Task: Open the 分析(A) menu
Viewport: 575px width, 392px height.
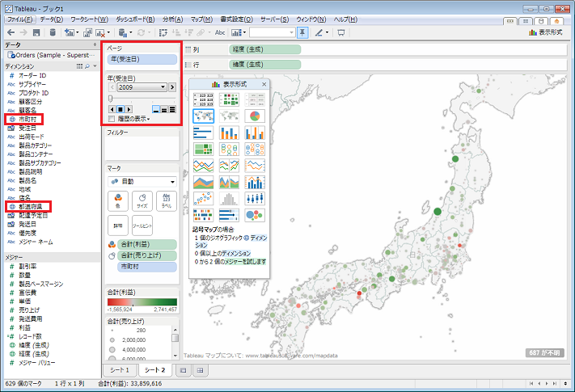Action: 172,19
